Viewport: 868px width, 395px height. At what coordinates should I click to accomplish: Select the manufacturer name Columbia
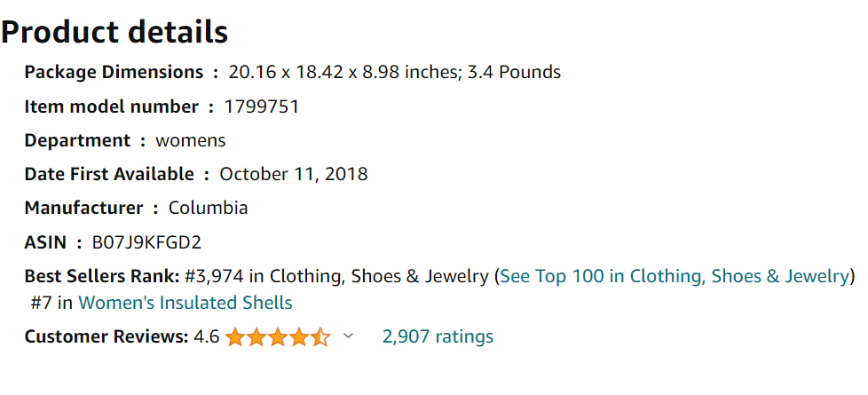(x=209, y=209)
